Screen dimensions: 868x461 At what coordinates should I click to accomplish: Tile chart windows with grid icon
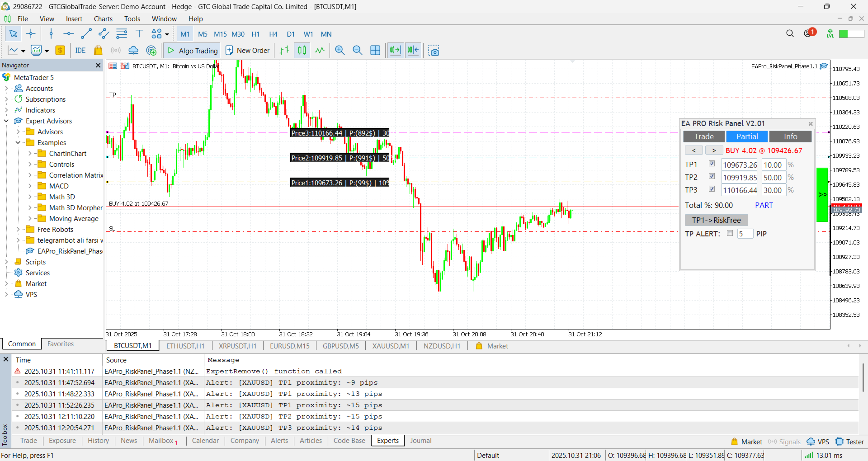375,51
